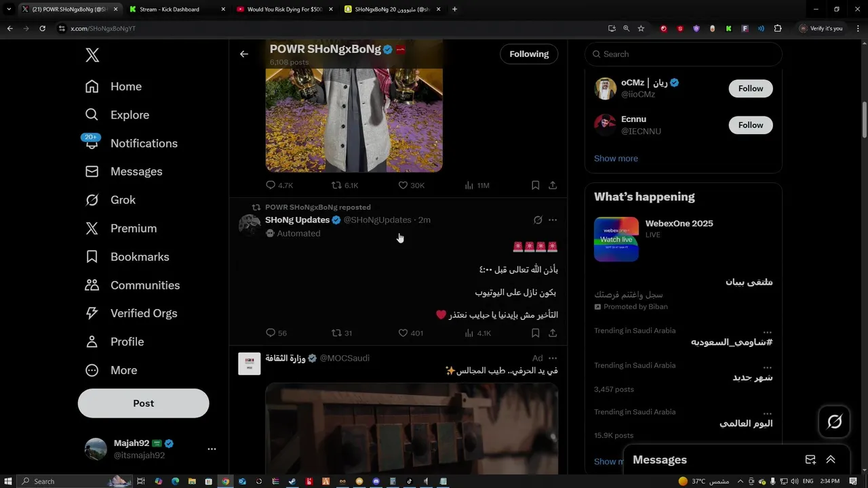Open the WebexOne 2025 live event

click(684, 239)
